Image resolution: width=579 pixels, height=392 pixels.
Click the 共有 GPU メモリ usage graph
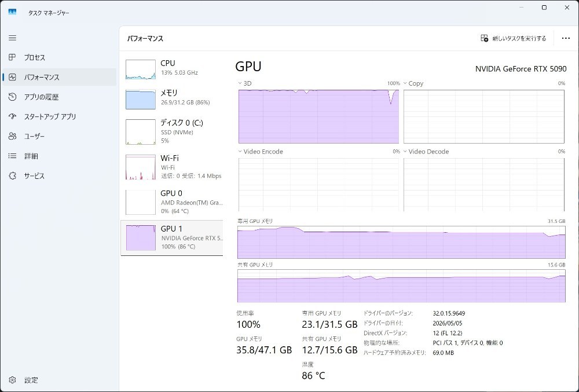coord(401,286)
